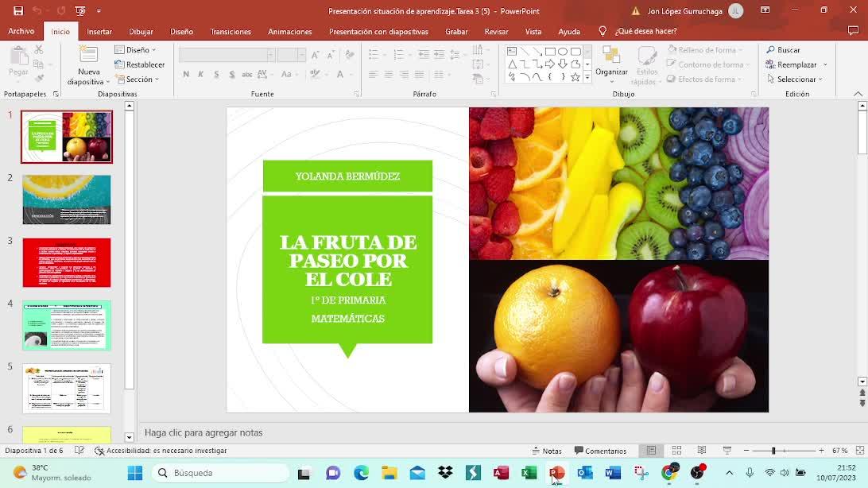Click the Restablecer slide button
This screenshot has width=868, height=488.
click(x=140, y=64)
